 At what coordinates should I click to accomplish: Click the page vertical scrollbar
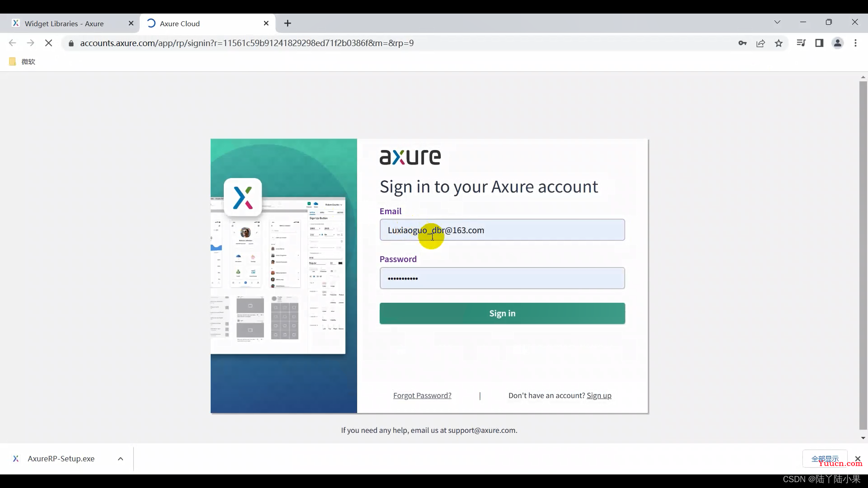click(x=863, y=255)
